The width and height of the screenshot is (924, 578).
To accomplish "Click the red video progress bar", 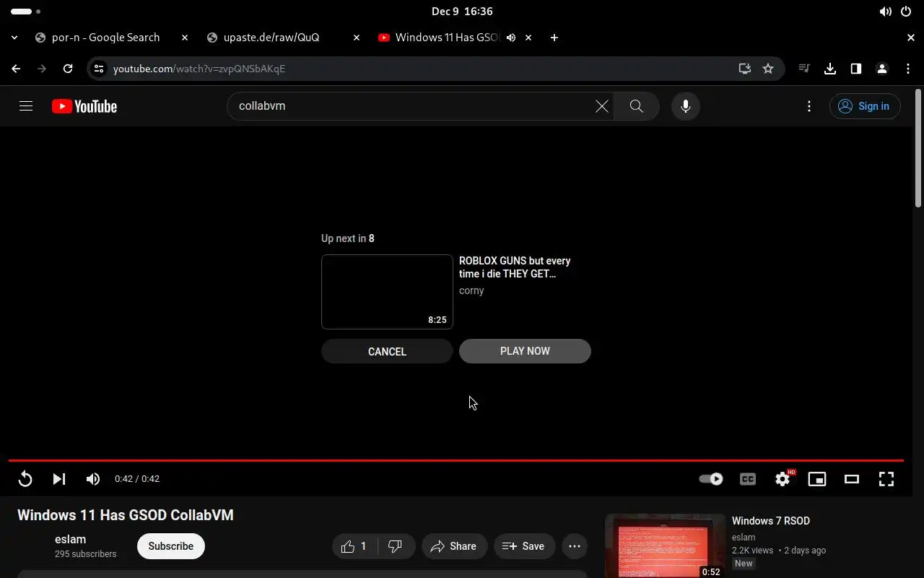I will 456,460.
